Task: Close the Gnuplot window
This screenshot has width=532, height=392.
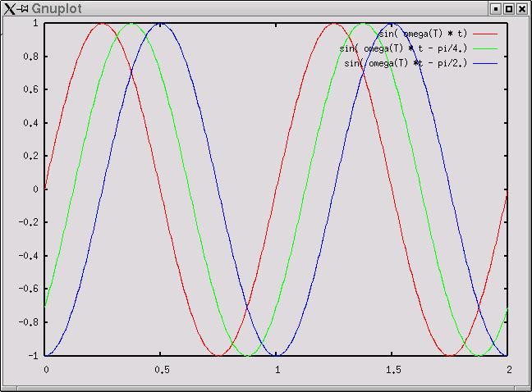Action: pyautogui.click(x=521, y=8)
